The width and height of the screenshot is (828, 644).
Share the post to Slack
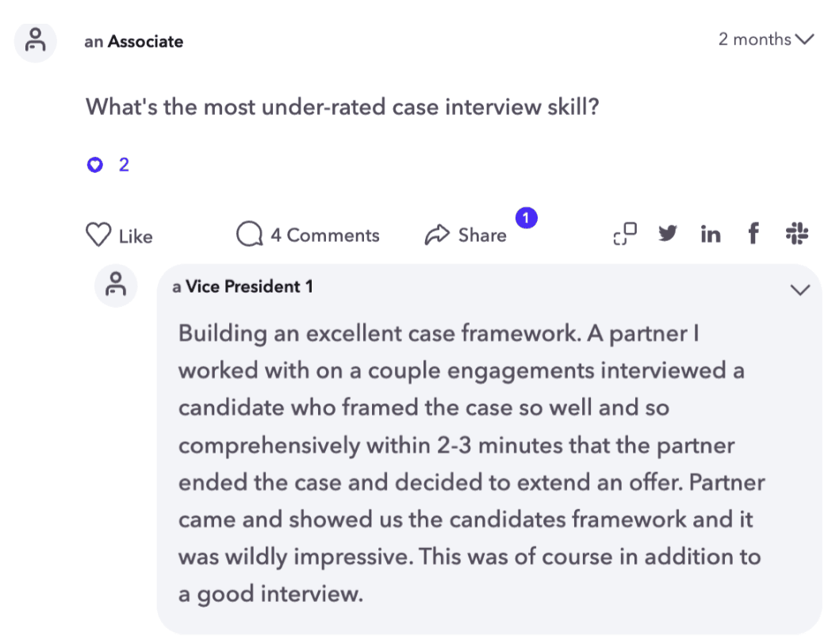tap(796, 234)
